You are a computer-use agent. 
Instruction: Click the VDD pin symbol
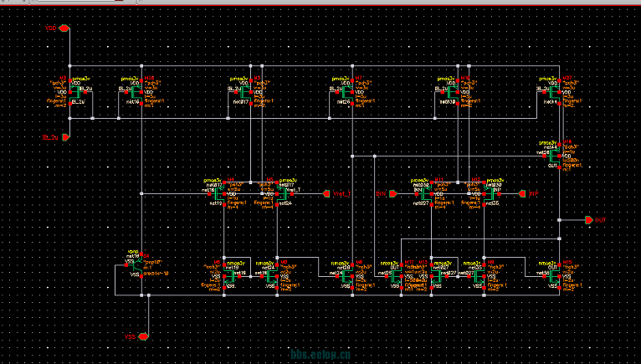64,28
